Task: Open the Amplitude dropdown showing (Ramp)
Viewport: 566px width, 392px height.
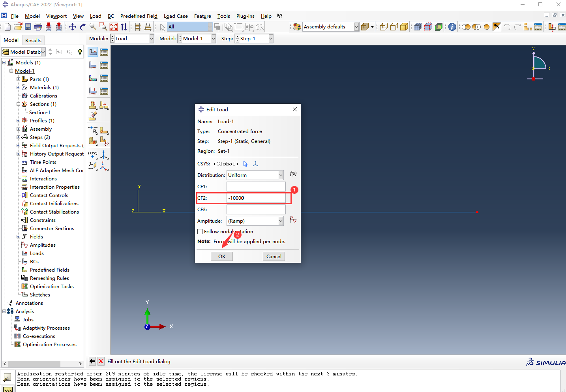Action: (281, 221)
